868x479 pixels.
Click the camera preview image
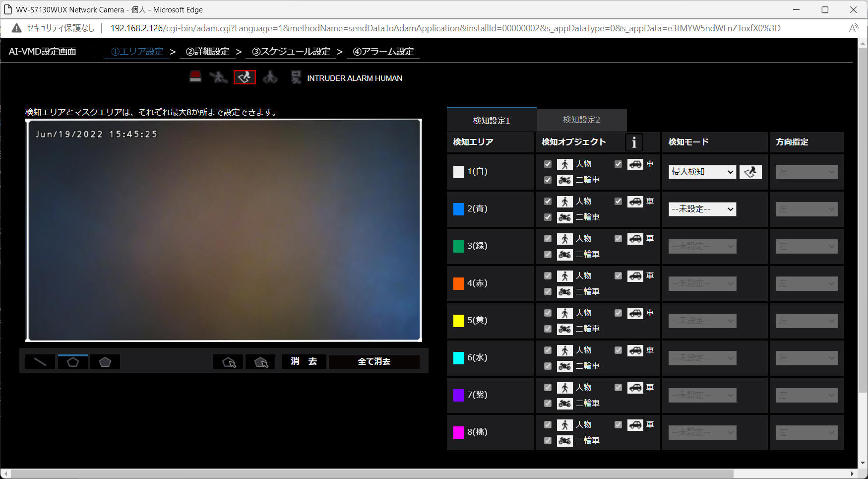pyautogui.click(x=224, y=230)
